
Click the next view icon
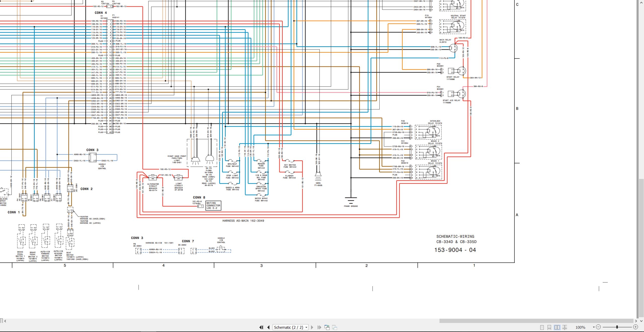(335, 327)
